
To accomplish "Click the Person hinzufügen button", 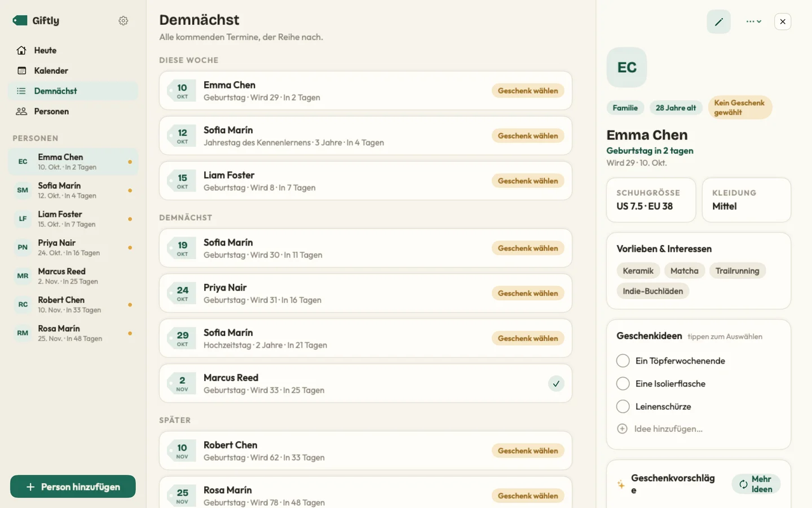I will 73,487.
